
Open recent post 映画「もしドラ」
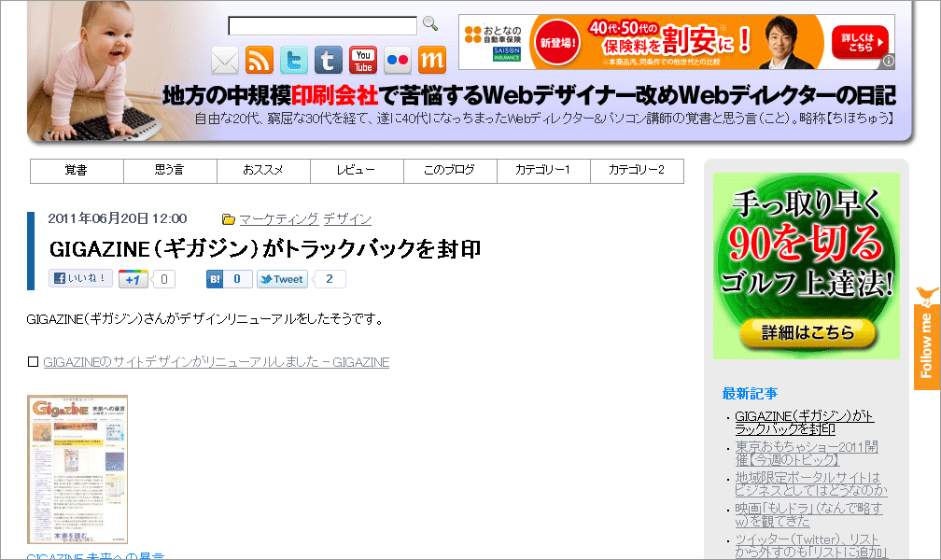(x=808, y=515)
